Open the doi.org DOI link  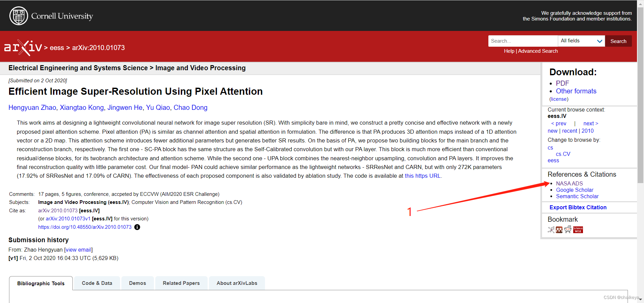pos(85,227)
